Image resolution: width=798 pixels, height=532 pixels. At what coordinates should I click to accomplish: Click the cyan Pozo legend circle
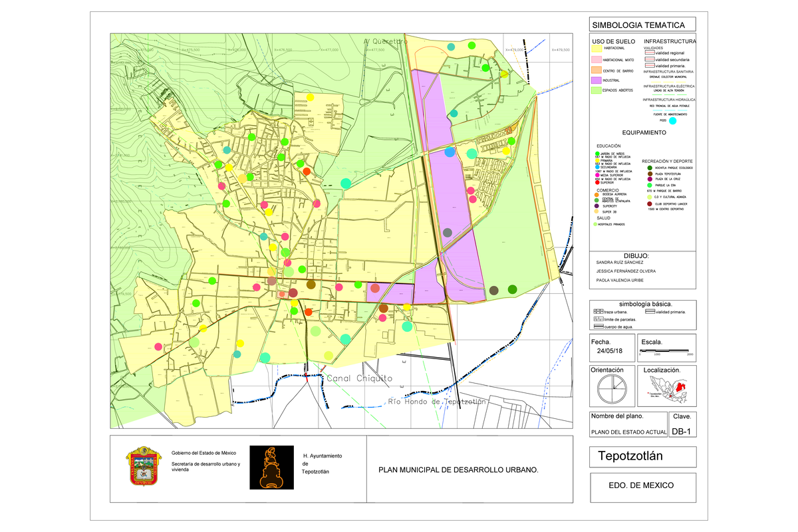coord(672,121)
